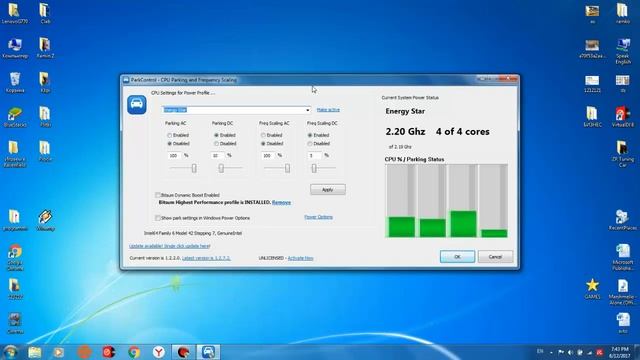The width and height of the screenshot is (640, 360).
Task: Open Yandex browser from the taskbar
Action: pos(159,352)
